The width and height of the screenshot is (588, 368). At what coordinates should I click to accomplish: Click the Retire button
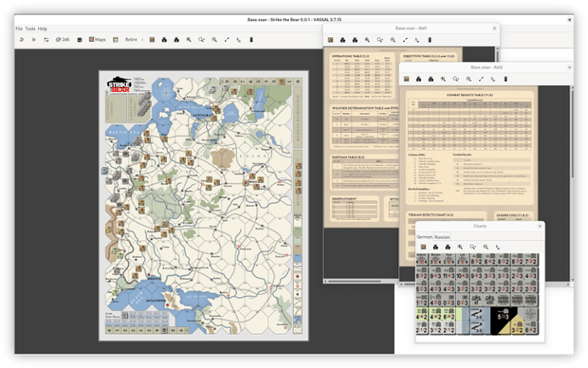click(131, 39)
